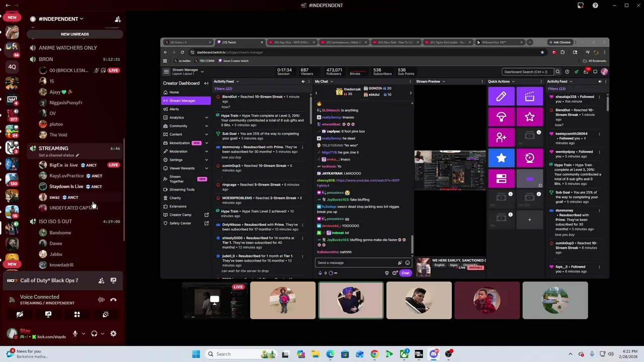Screen dimensions: 644x362
Task: Open Discord user settings gear
Action: point(113,333)
